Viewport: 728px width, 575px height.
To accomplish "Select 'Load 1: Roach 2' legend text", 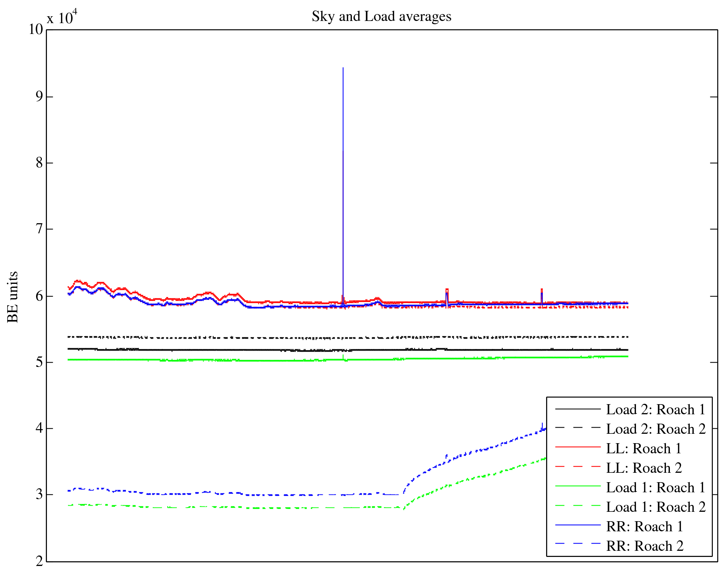I will (x=655, y=507).
